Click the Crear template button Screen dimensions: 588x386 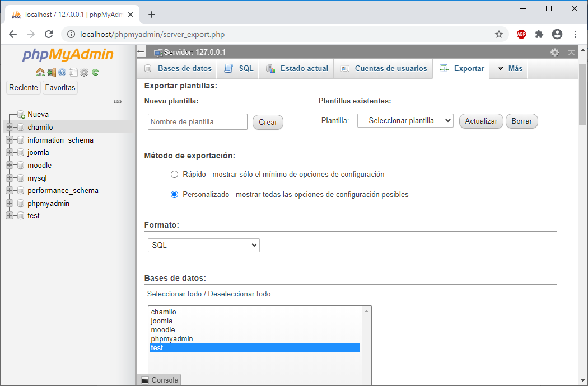click(268, 122)
